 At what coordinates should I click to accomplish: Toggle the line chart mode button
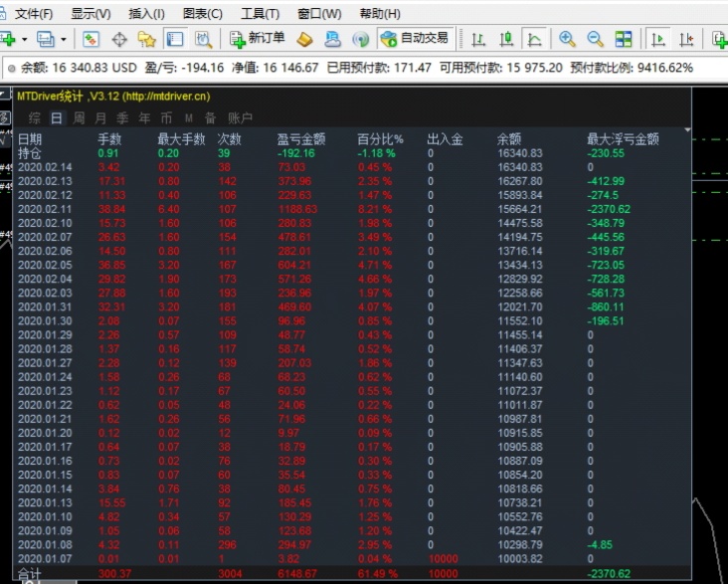tap(534, 39)
